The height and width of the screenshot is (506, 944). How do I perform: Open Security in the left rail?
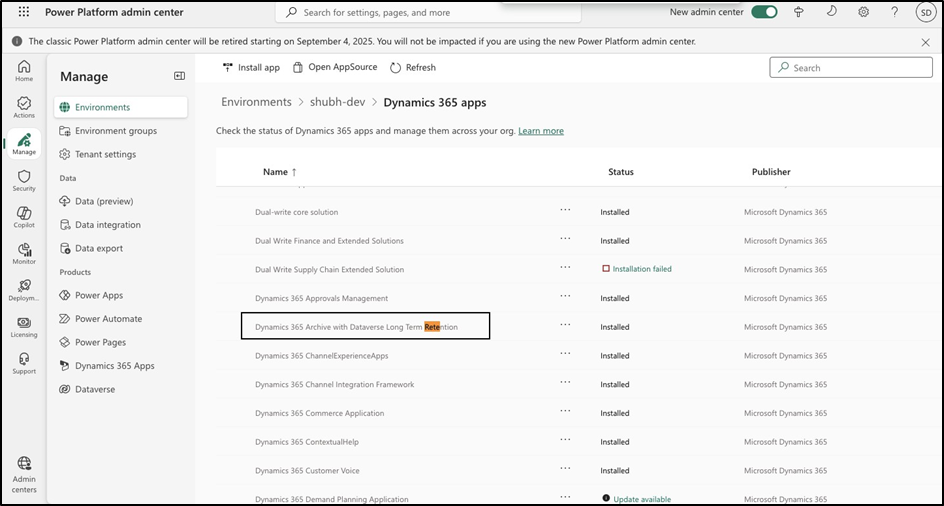tap(24, 180)
